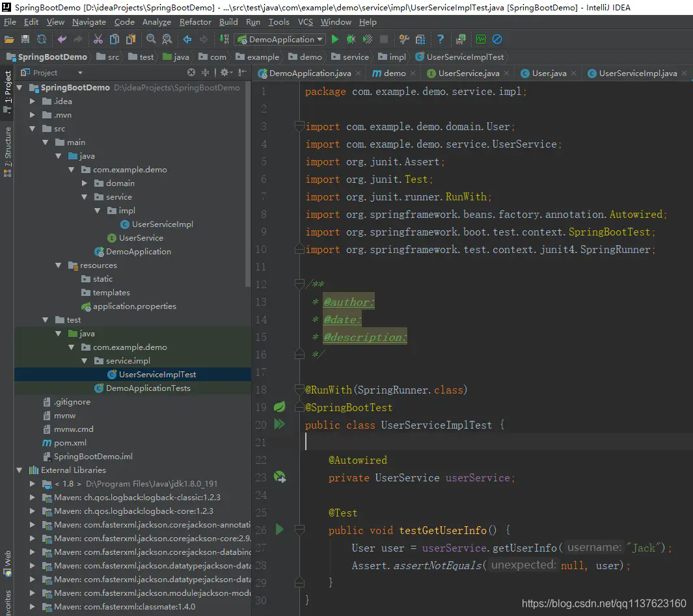Click the Copy toolbar icon
Screen dimensions: 693x616
(115, 39)
